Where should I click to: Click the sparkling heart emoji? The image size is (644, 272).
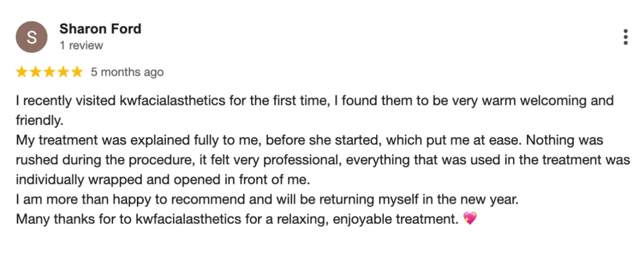coord(470,219)
